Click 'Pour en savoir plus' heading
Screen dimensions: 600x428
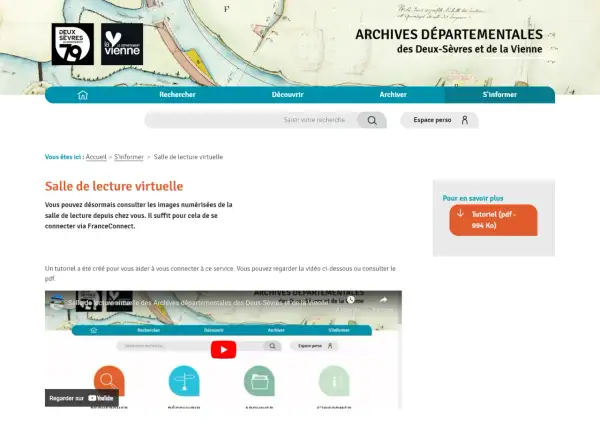coord(473,198)
